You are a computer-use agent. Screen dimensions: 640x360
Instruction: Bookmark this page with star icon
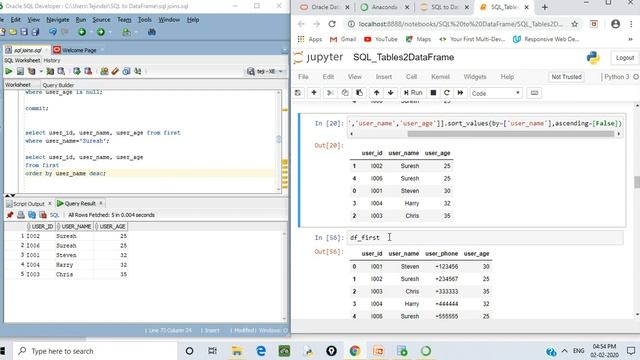tap(575, 24)
